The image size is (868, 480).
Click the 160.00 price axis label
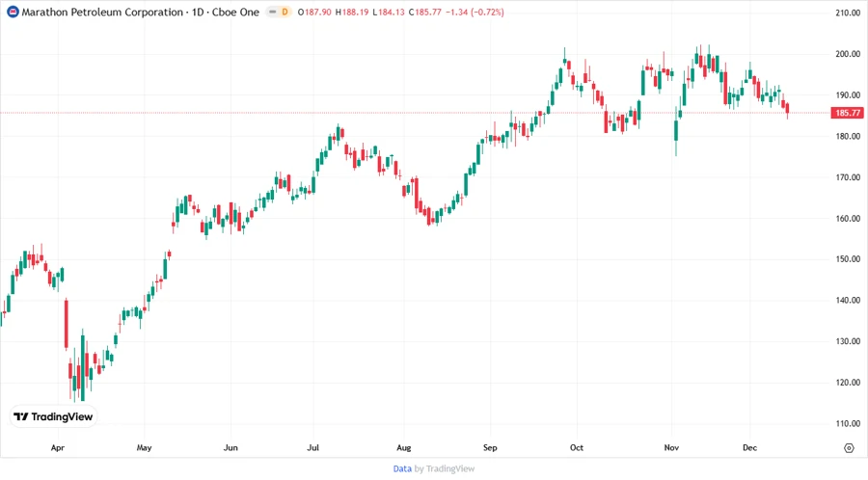848,219
